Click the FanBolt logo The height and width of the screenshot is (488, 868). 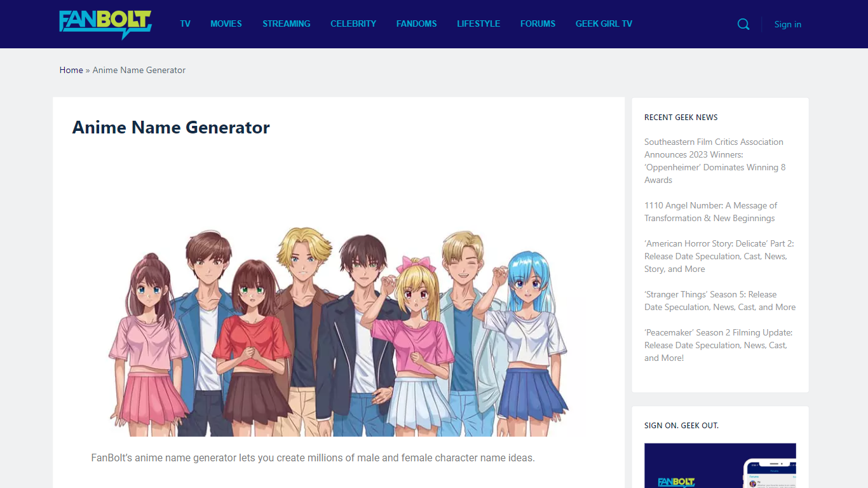(x=105, y=24)
